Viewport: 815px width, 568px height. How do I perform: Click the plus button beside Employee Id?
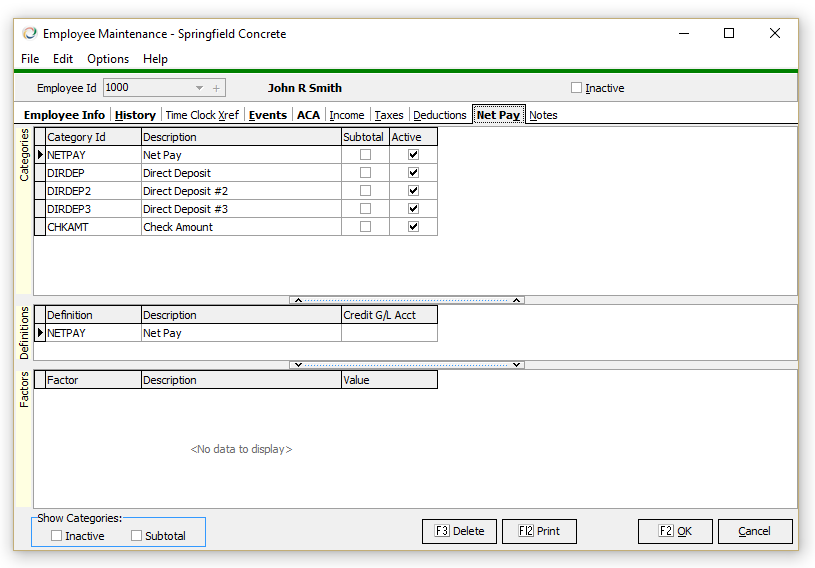pyautogui.click(x=216, y=88)
